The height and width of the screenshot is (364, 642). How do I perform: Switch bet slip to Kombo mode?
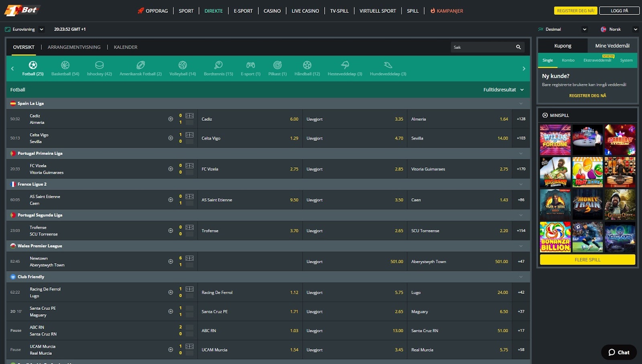[x=568, y=60]
